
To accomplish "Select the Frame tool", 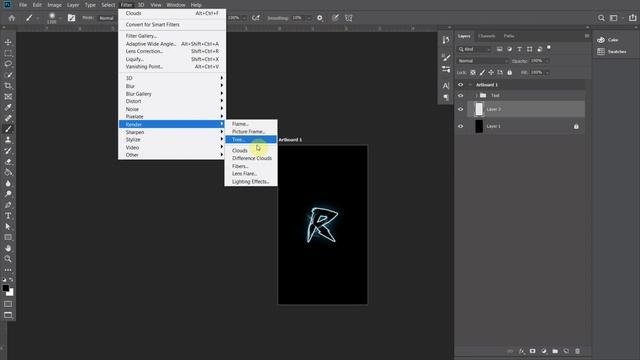I will click(x=8, y=97).
